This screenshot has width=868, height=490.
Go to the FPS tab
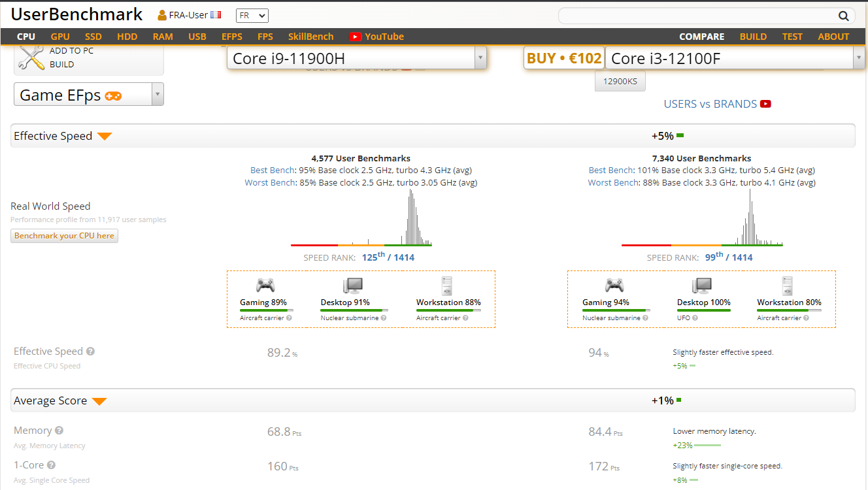pyautogui.click(x=265, y=37)
